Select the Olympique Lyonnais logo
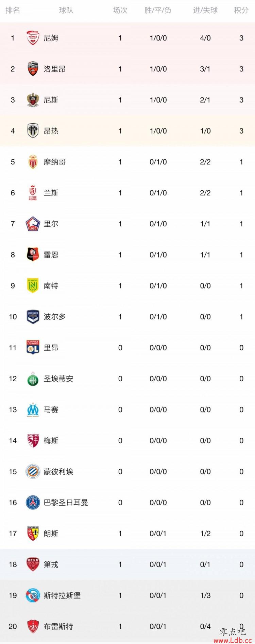Viewport: 255px width, 644px height. [x=33, y=348]
